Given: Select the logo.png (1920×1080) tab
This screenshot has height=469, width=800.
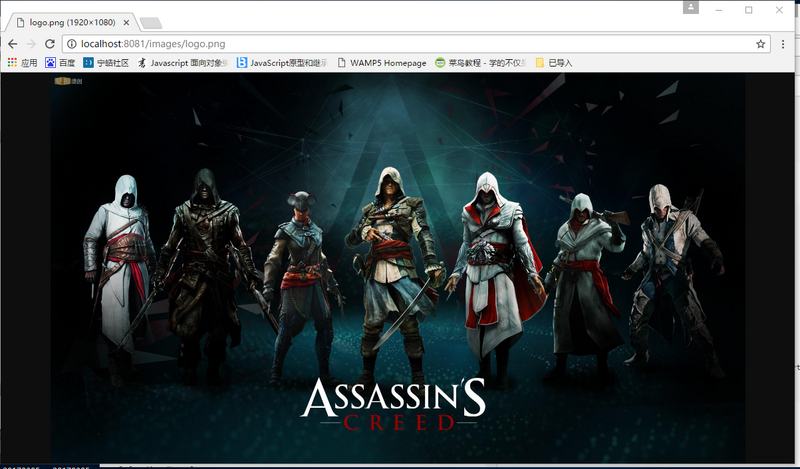Looking at the screenshot, I should [71, 22].
